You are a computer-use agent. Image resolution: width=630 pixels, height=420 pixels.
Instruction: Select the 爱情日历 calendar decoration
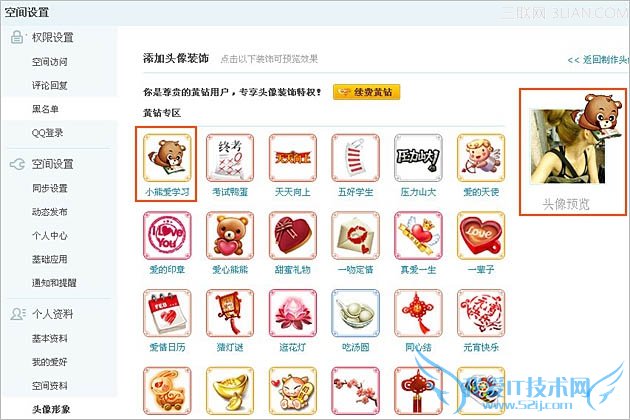(x=167, y=313)
